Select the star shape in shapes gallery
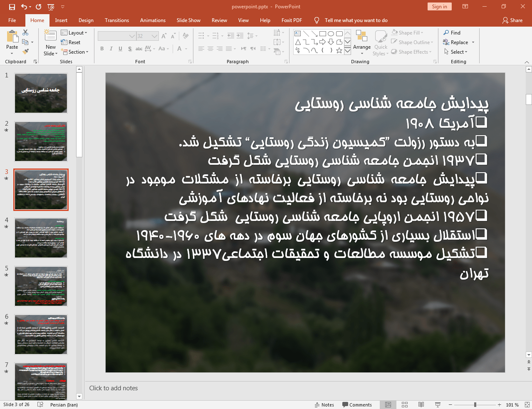The width and height of the screenshot is (532, 409). [x=339, y=50]
